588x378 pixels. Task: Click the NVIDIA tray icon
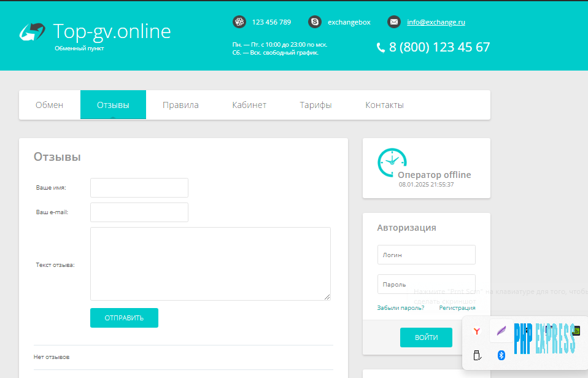(x=576, y=331)
